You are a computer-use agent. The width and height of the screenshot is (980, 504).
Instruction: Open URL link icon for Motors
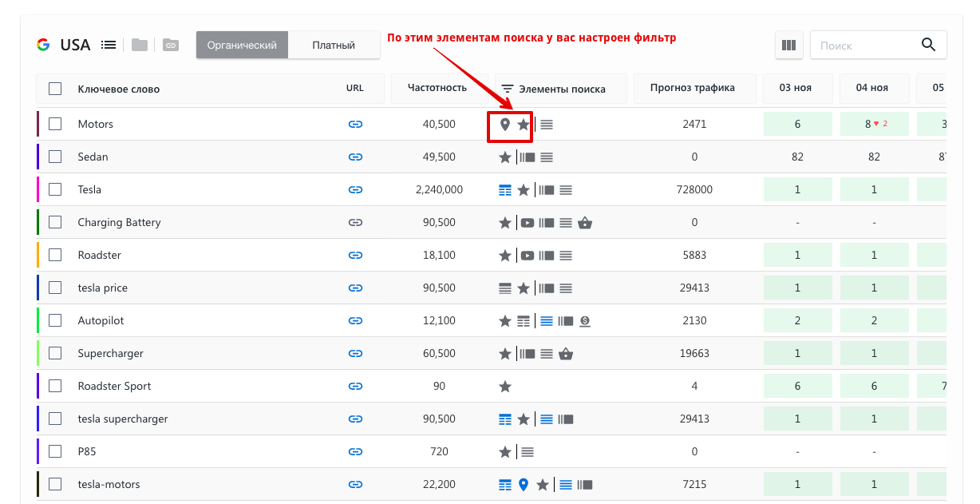click(x=356, y=124)
